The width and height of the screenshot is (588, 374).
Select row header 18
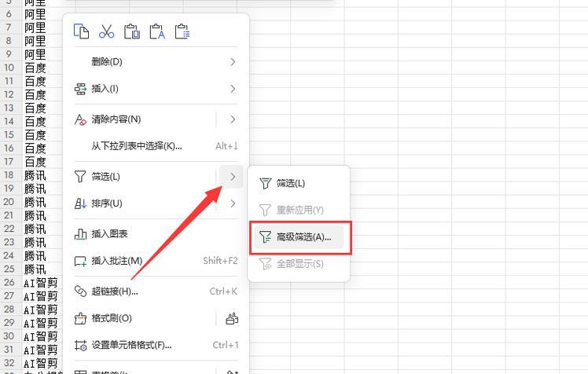point(9,175)
